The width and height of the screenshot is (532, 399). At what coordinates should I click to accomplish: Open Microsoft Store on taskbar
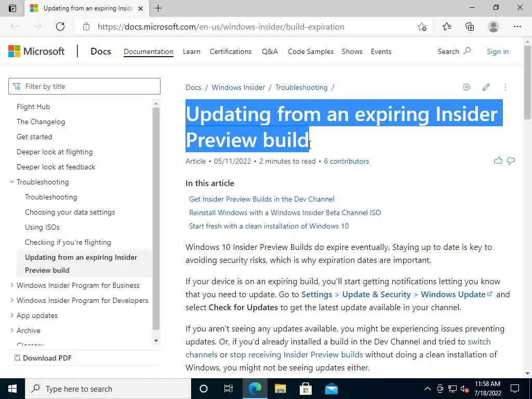[x=305, y=389]
